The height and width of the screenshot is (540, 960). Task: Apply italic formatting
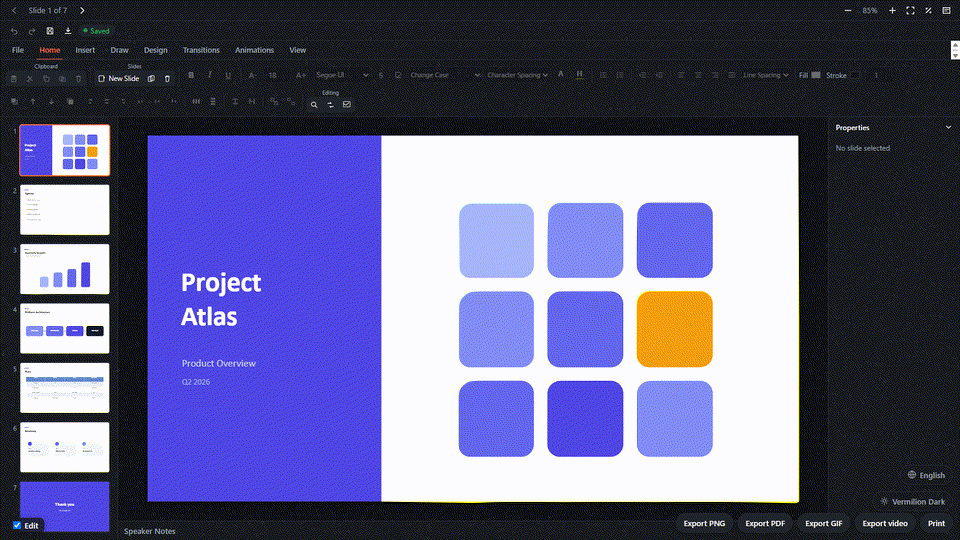coord(209,75)
